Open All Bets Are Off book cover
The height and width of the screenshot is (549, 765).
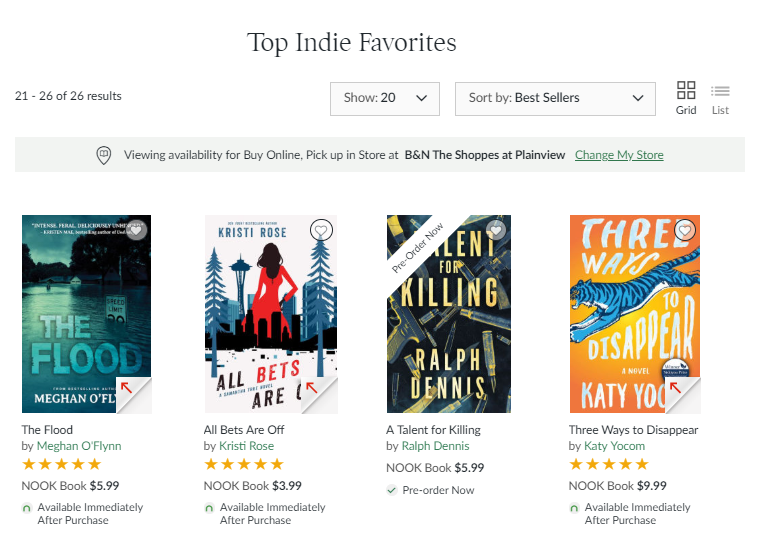pyautogui.click(x=271, y=314)
